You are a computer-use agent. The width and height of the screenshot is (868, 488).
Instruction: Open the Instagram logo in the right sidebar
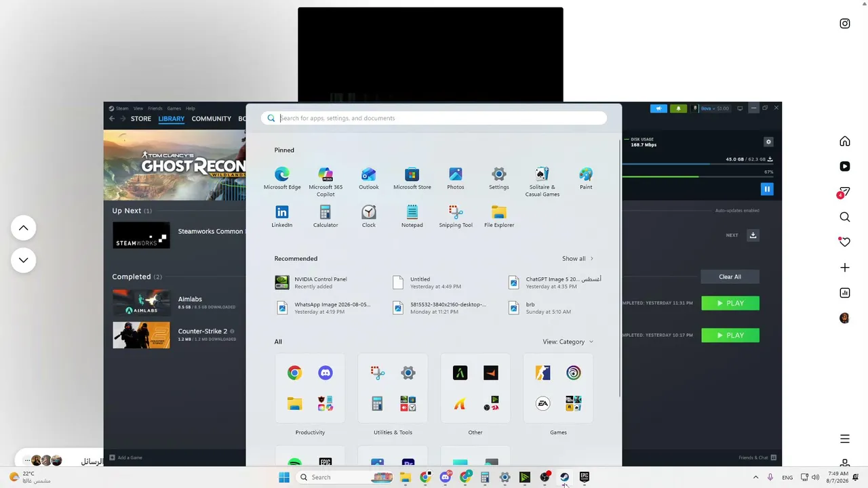click(x=845, y=24)
